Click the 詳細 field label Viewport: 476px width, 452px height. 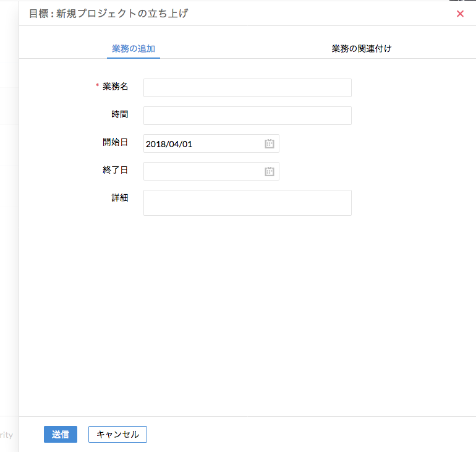(x=120, y=198)
